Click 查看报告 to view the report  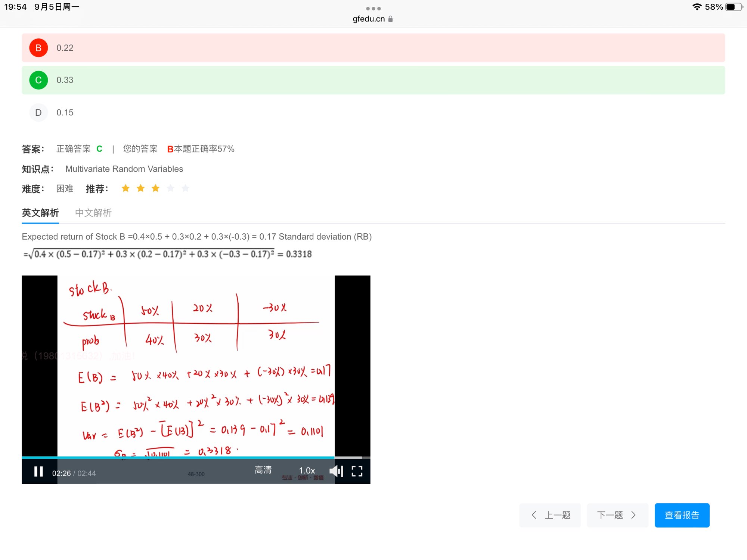682,515
